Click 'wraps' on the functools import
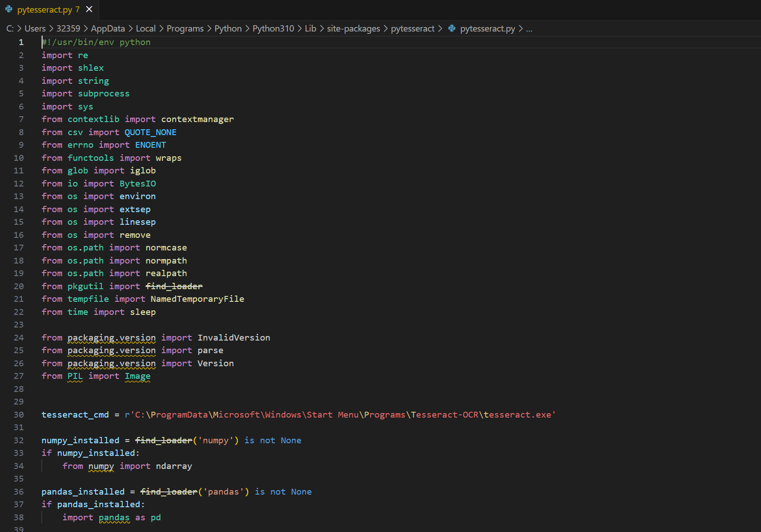The height and width of the screenshot is (532, 761). pos(169,158)
